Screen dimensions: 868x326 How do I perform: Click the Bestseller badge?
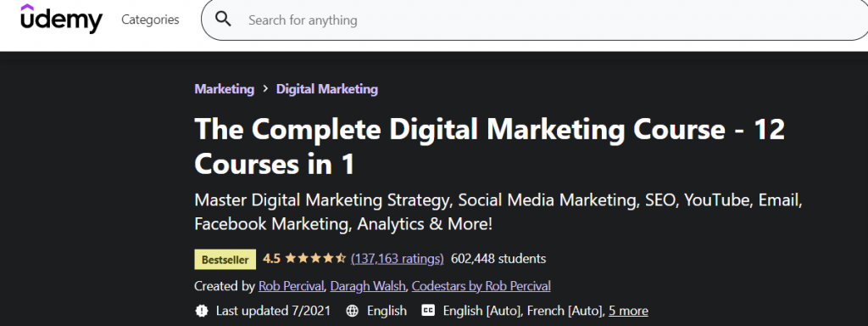tap(225, 260)
